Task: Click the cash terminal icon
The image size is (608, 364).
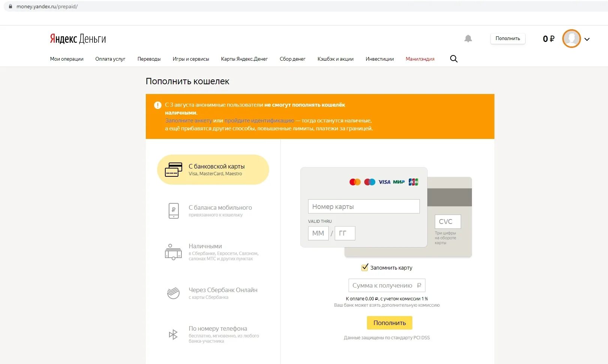Action: click(173, 252)
